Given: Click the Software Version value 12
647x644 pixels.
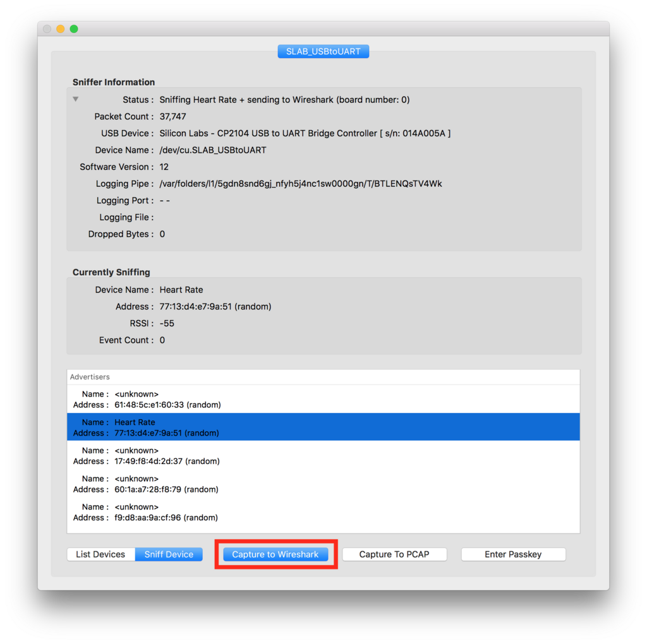Looking at the screenshot, I should click(164, 167).
